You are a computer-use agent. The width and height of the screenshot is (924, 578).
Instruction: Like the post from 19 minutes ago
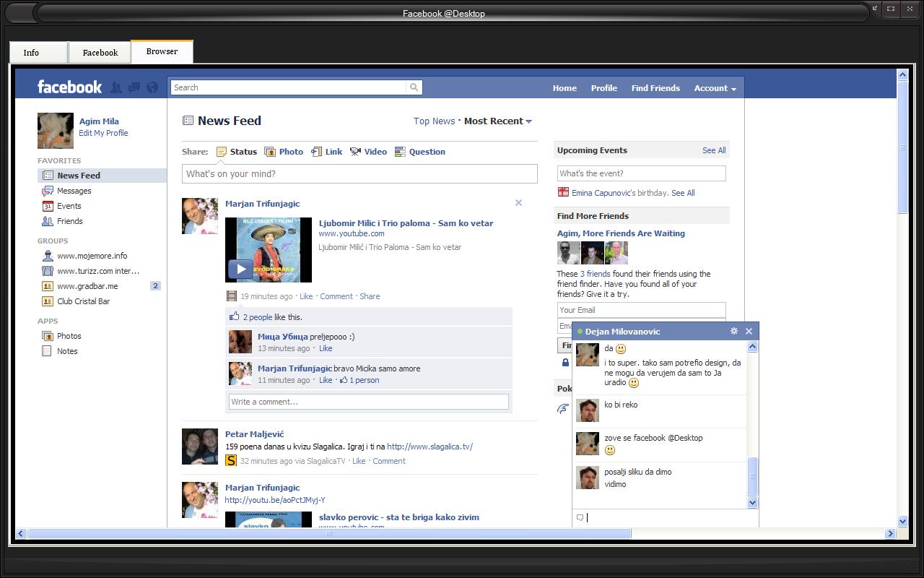pyautogui.click(x=306, y=296)
